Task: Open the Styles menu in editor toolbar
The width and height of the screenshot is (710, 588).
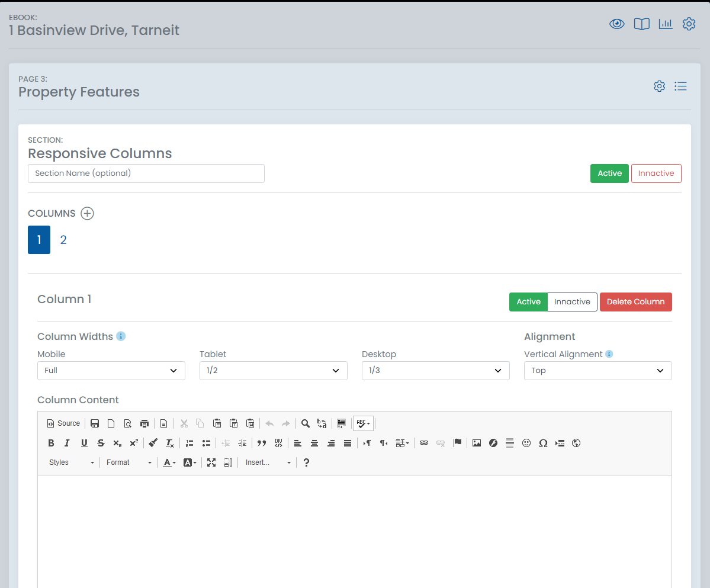Action: pos(71,462)
